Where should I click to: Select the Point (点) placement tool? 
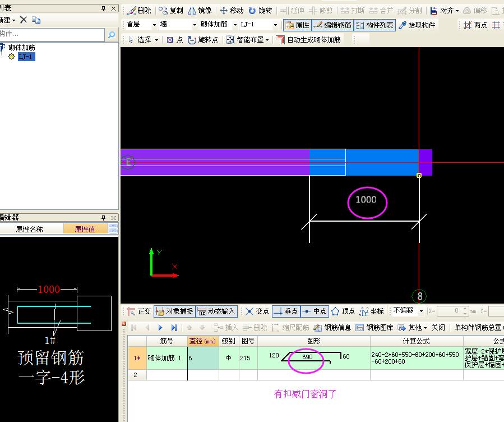point(174,39)
